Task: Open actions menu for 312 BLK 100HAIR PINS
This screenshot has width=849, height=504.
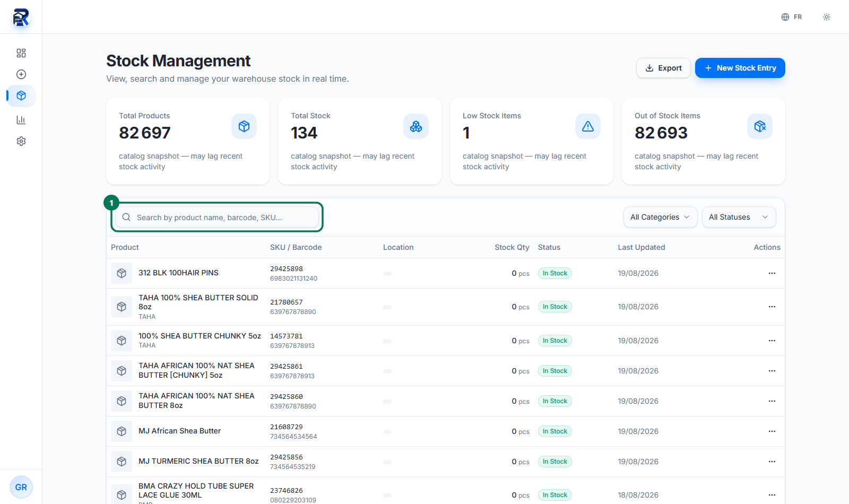Action: click(x=772, y=273)
